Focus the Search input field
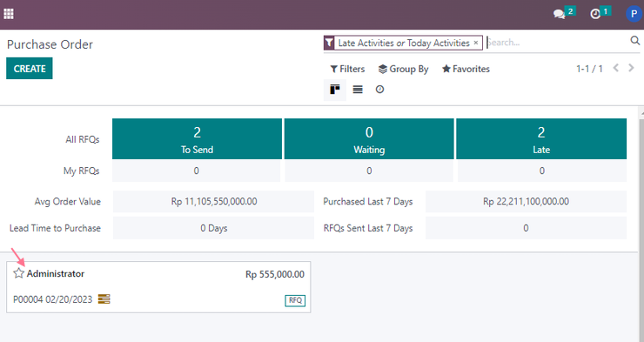 pos(556,43)
